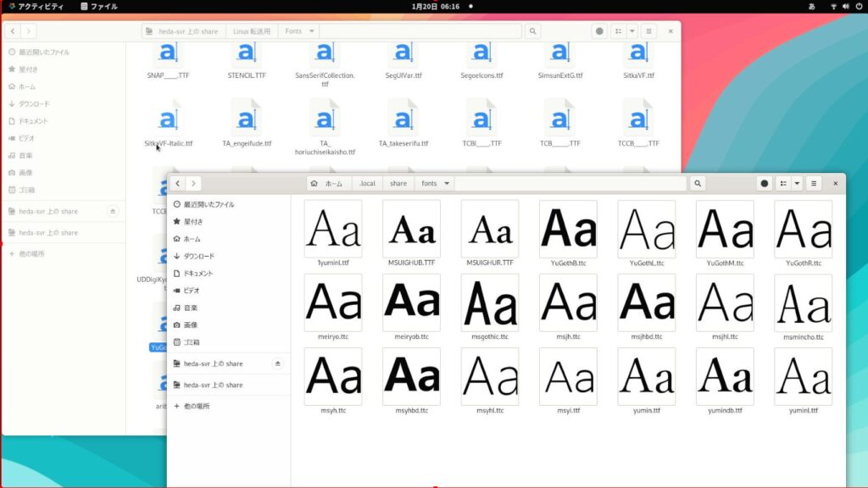This screenshot has height=488, width=868.
Task: Open view options dropdown in back window
Action: 632,31
